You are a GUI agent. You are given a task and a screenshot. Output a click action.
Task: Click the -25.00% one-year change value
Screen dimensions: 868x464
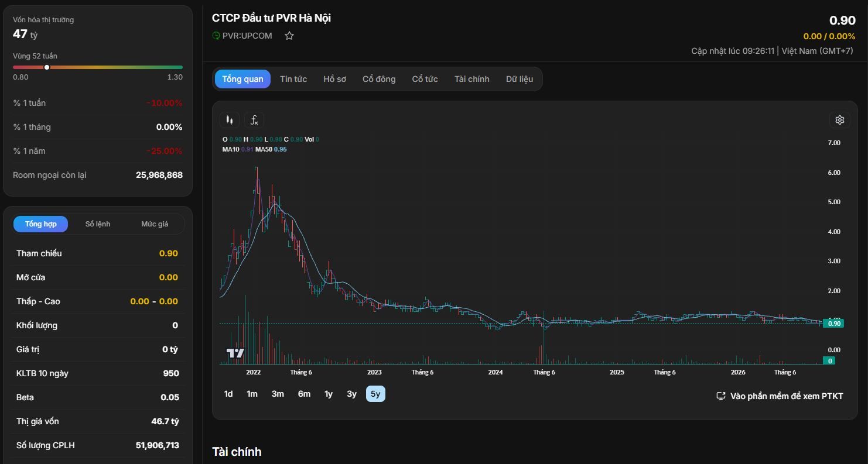[x=165, y=151]
